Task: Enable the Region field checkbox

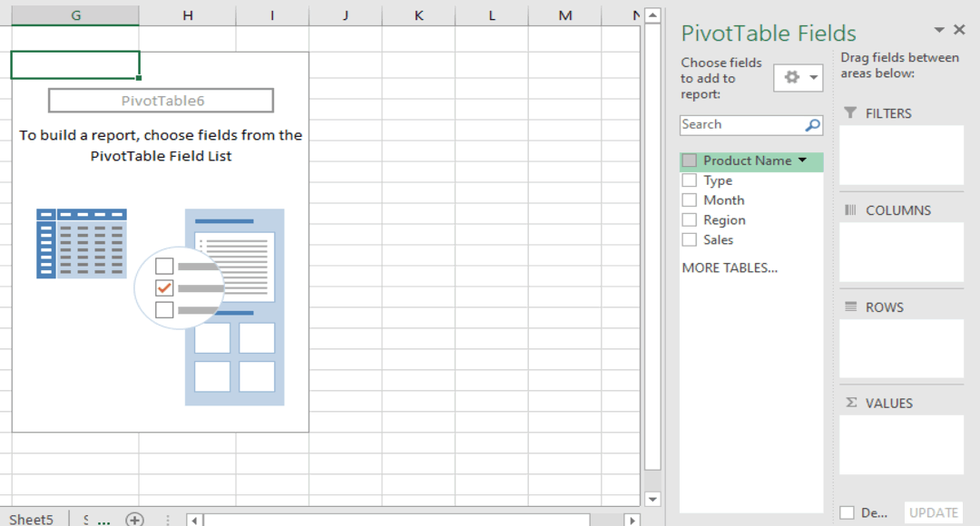Action: coord(690,220)
